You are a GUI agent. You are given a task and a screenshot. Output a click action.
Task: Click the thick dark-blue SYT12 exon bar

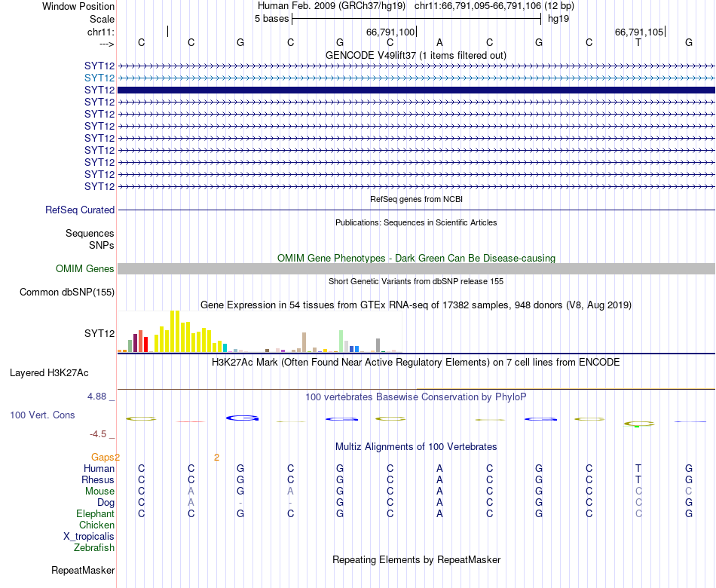pyautogui.click(x=416, y=90)
